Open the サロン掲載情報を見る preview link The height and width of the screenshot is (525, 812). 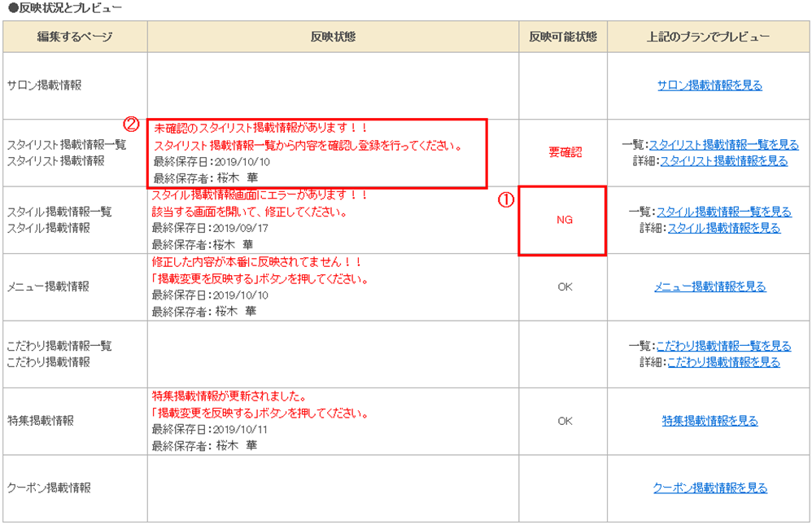coord(709,85)
